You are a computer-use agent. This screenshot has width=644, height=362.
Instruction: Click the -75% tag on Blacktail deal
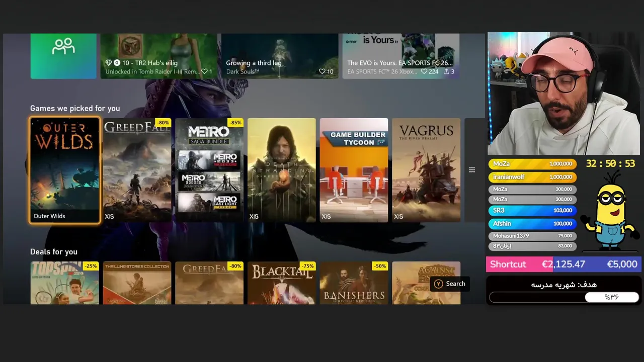[307, 266]
